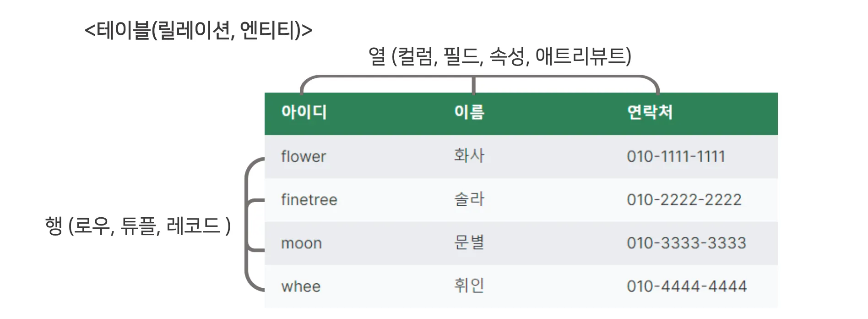The height and width of the screenshot is (319, 868).
Task: Select the 화사 name cell
Action: click(x=469, y=156)
